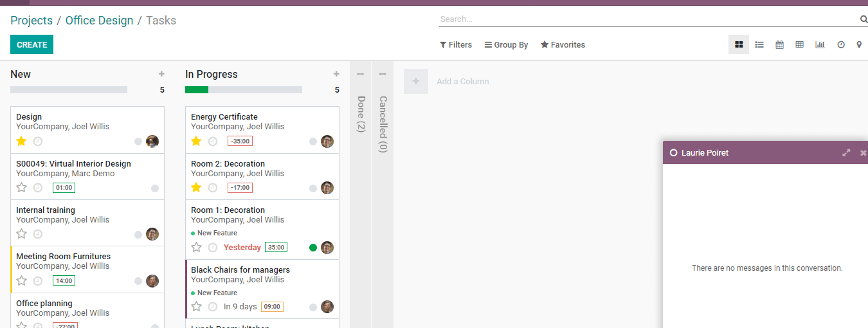Open the Activity view clock icon

[840, 44]
